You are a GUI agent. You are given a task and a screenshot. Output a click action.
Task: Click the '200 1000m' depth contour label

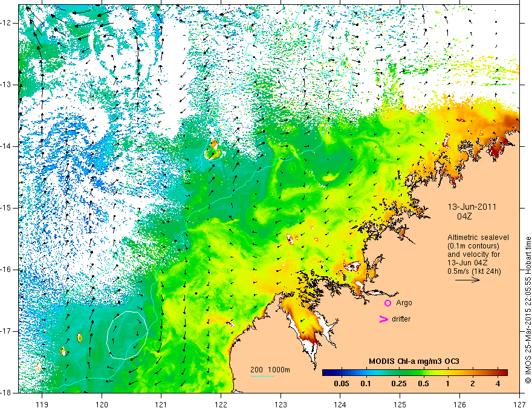point(270,370)
